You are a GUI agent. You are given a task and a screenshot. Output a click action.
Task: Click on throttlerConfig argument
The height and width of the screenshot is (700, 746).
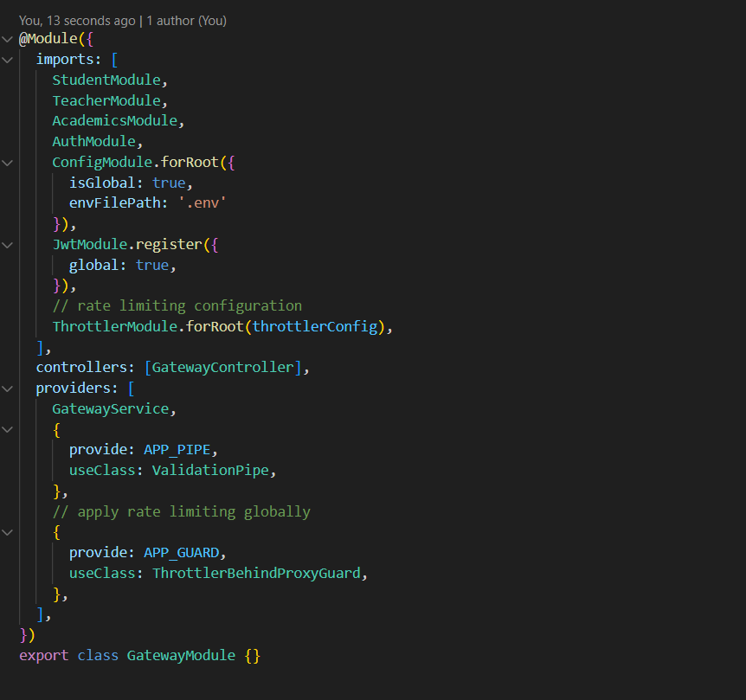[314, 327]
